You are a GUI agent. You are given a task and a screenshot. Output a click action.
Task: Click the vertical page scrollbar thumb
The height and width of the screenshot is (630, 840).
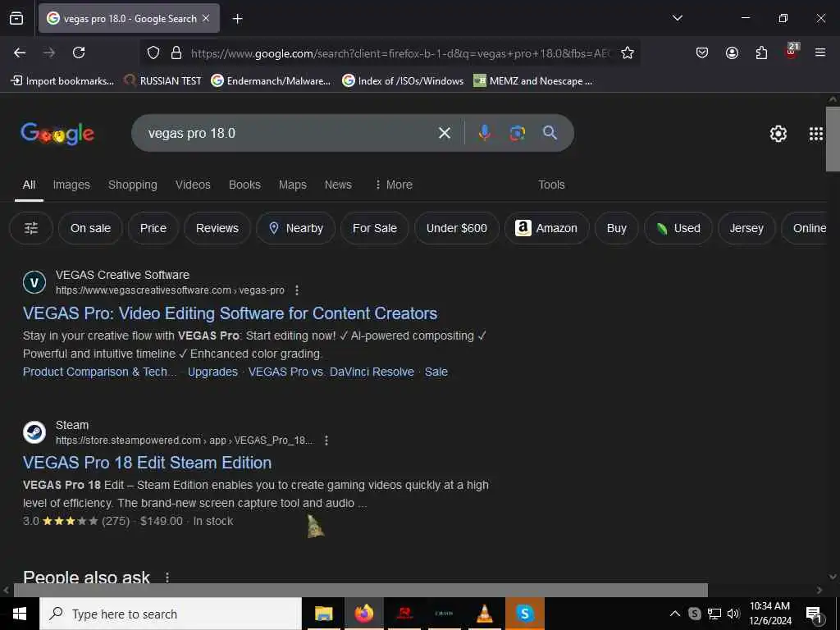point(833,139)
